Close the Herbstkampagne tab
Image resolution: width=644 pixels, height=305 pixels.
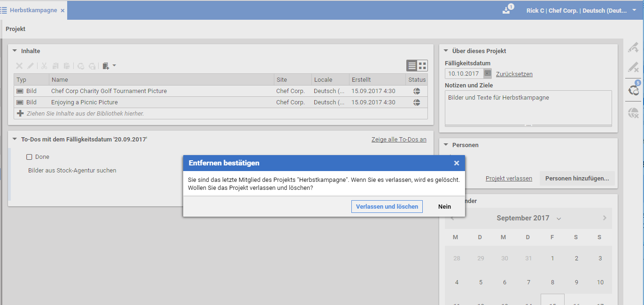point(62,10)
